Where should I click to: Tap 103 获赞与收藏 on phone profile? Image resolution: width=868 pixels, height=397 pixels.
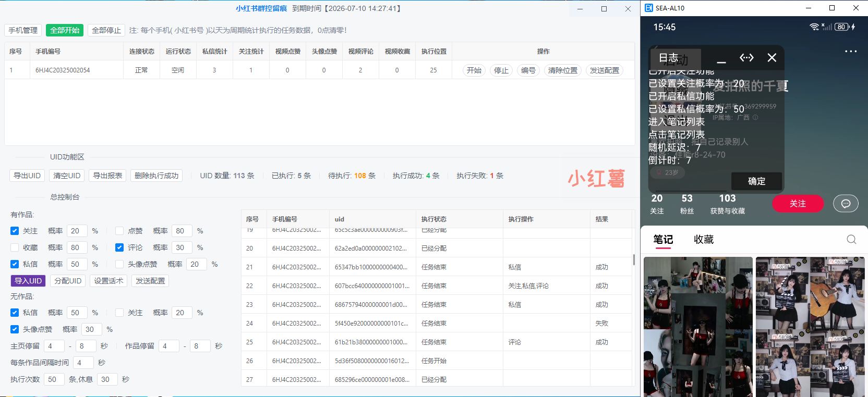click(728, 204)
